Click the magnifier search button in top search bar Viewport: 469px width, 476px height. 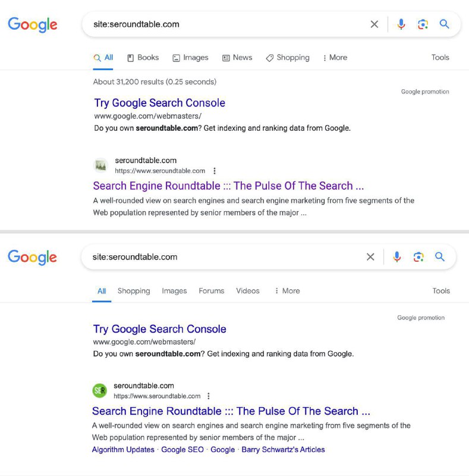(x=444, y=24)
